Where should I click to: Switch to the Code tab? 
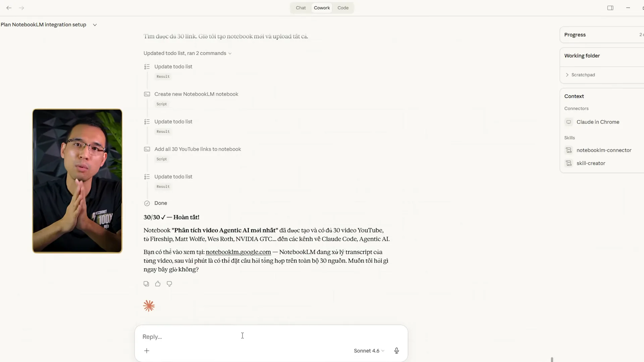pos(343,8)
